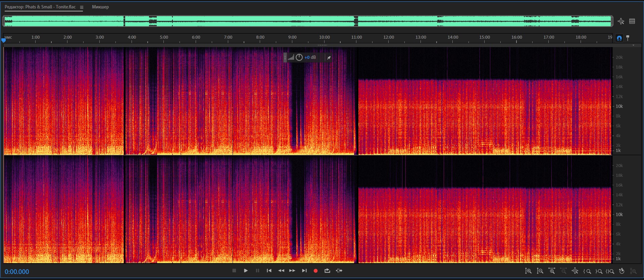
Task: Click the +0 dB gain knob
Action: pos(299,57)
